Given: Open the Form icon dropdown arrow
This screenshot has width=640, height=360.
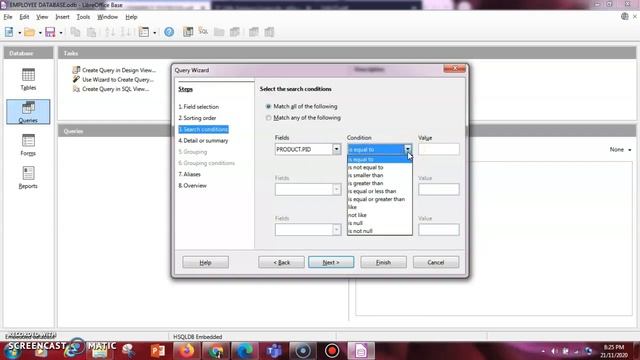Looking at the screenshot, I should click(154, 32).
